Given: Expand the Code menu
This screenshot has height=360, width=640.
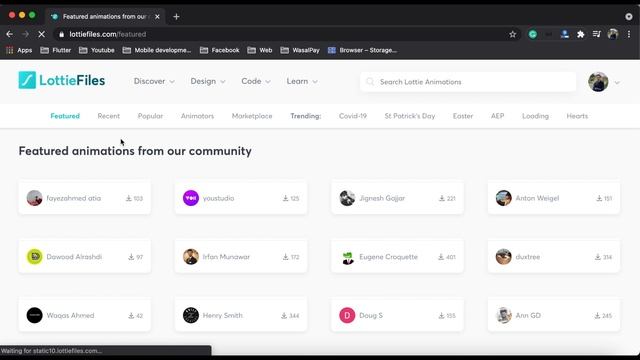Looking at the screenshot, I should tap(256, 81).
